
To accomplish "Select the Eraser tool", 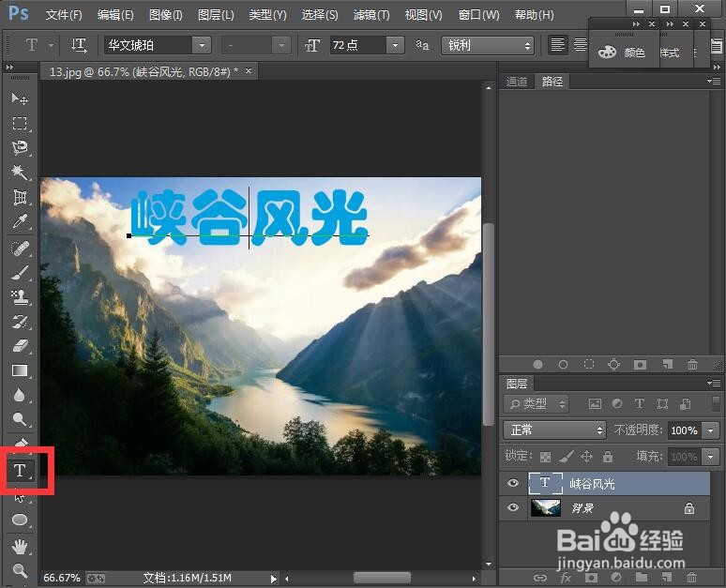I will (20, 346).
